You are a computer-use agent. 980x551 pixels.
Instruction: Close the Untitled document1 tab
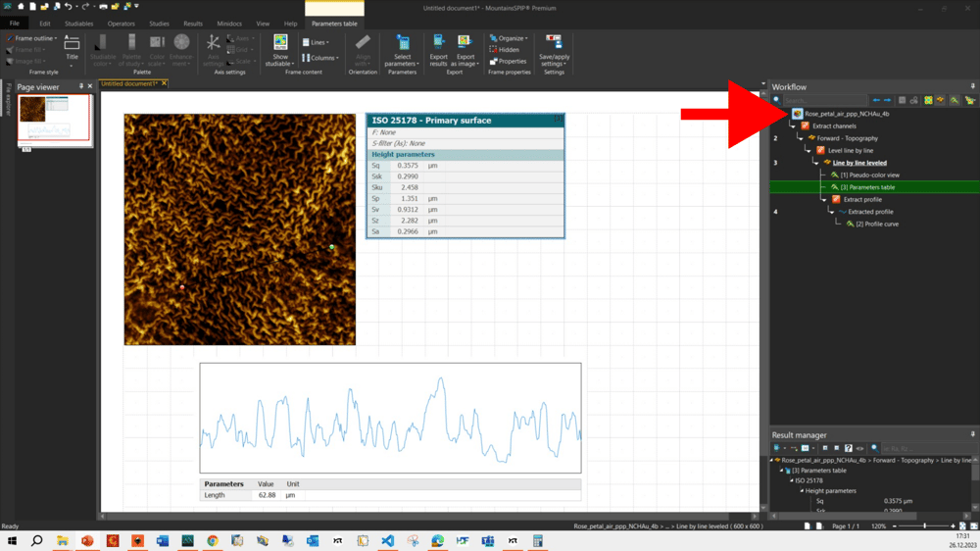[165, 83]
